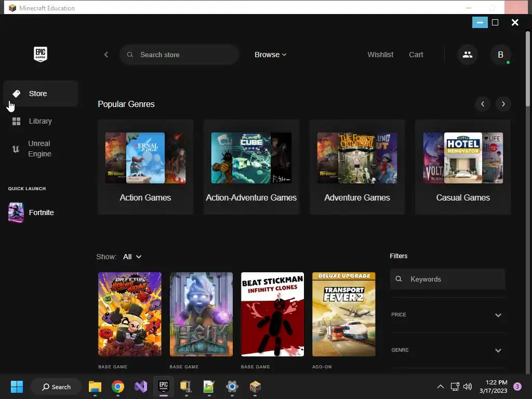Expand the GENRE filter section

point(447,350)
